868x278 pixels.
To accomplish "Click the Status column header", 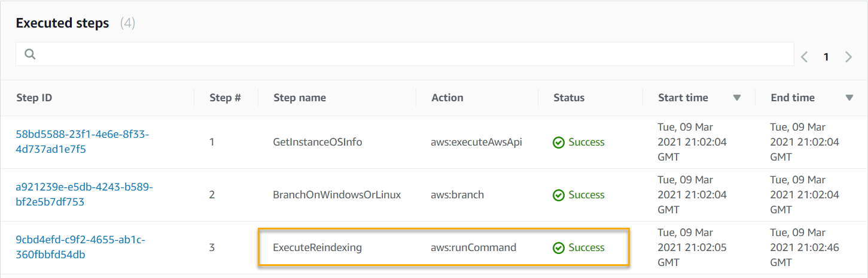I will (569, 98).
